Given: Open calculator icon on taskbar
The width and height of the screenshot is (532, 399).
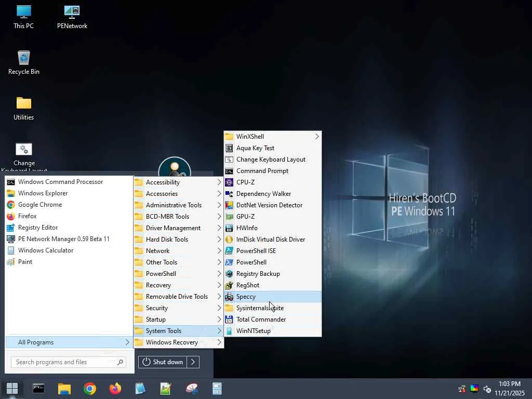Looking at the screenshot, I should click(217, 389).
